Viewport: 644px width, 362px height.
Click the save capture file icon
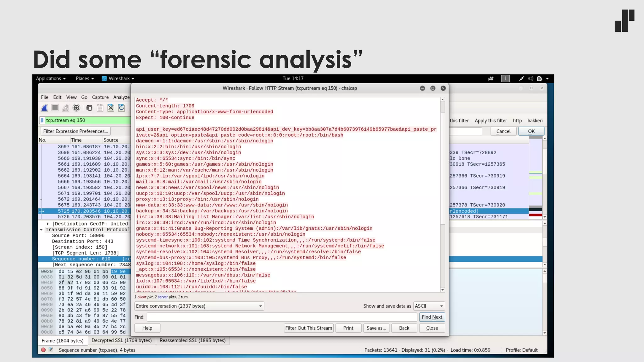tap(100, 108)
